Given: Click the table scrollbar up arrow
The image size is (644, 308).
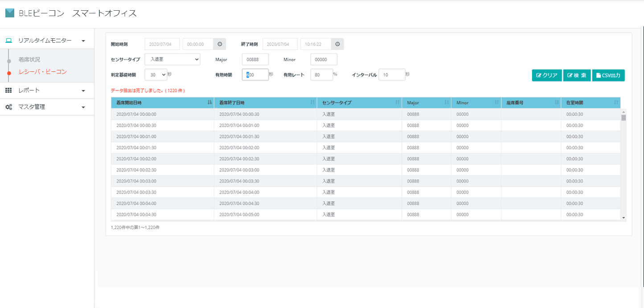Looking at the screenshot, I should (623, 111).
